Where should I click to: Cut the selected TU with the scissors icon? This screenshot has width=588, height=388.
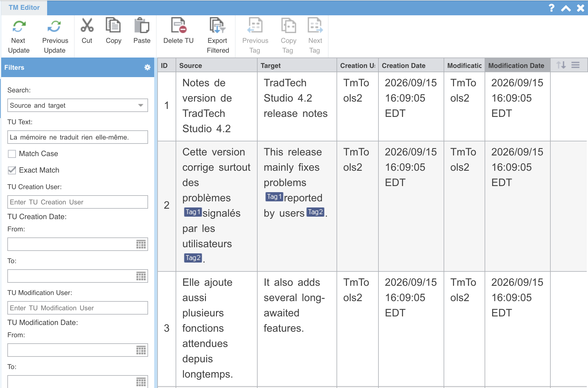click(87, 25)
